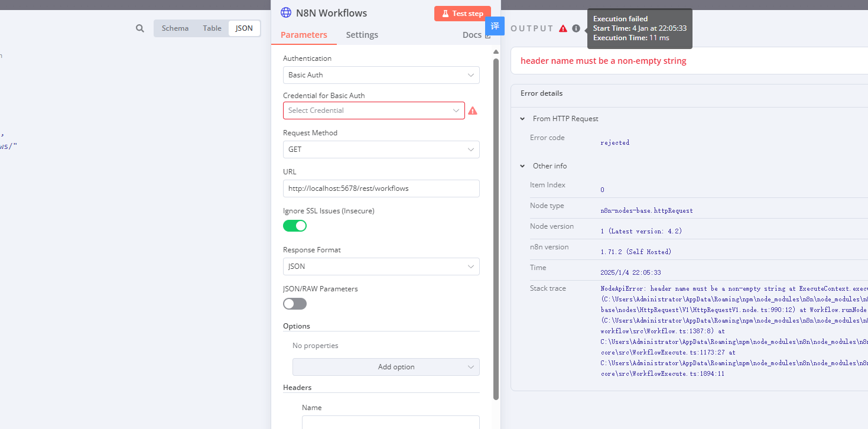Click the Test step button

tap(463, 14)
